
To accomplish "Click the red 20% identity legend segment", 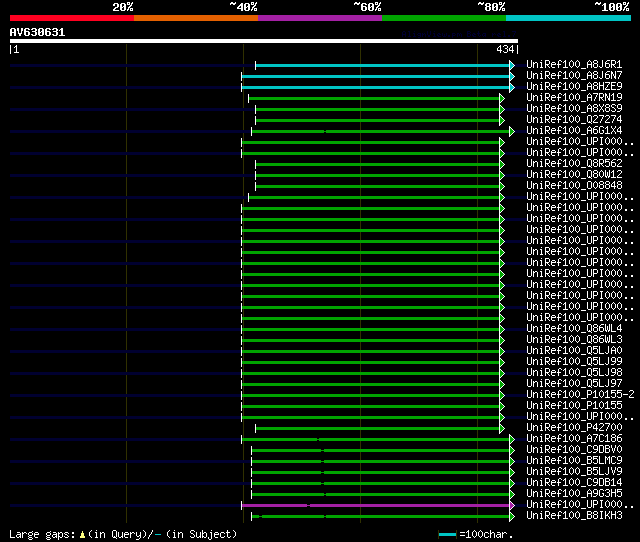I will coord(72,18).
